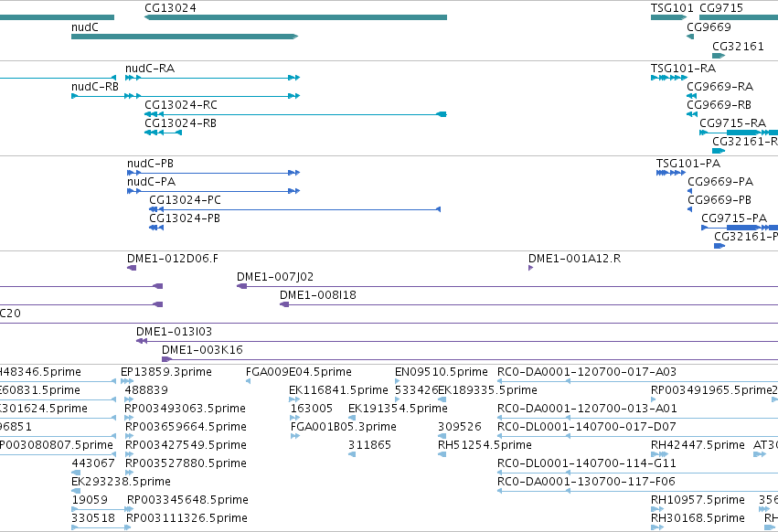This screenshot has height=532, width=778.
Task: Click the RH10957.5prime EST glyph
Action: pos(657,509)
